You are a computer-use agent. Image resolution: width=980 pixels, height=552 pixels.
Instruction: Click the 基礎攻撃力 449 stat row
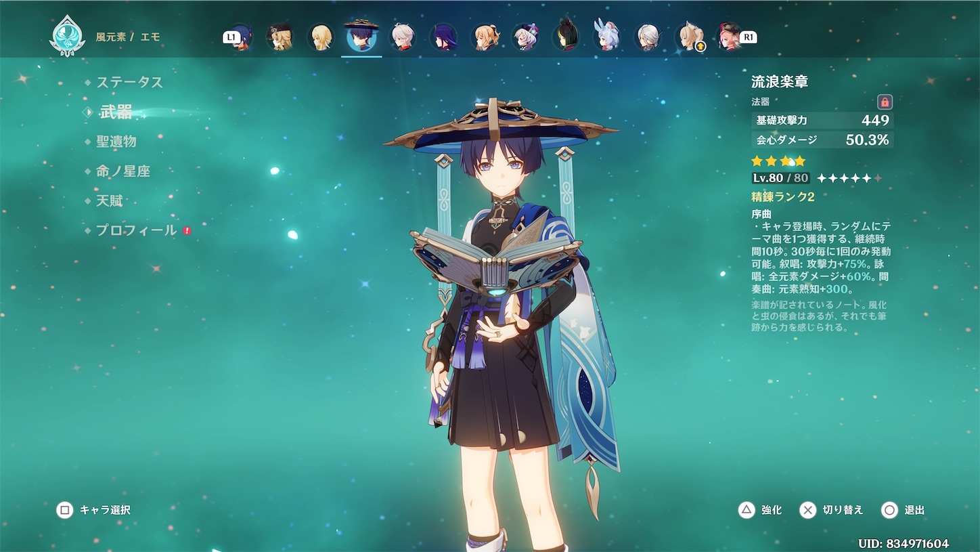tap(822, 121)
